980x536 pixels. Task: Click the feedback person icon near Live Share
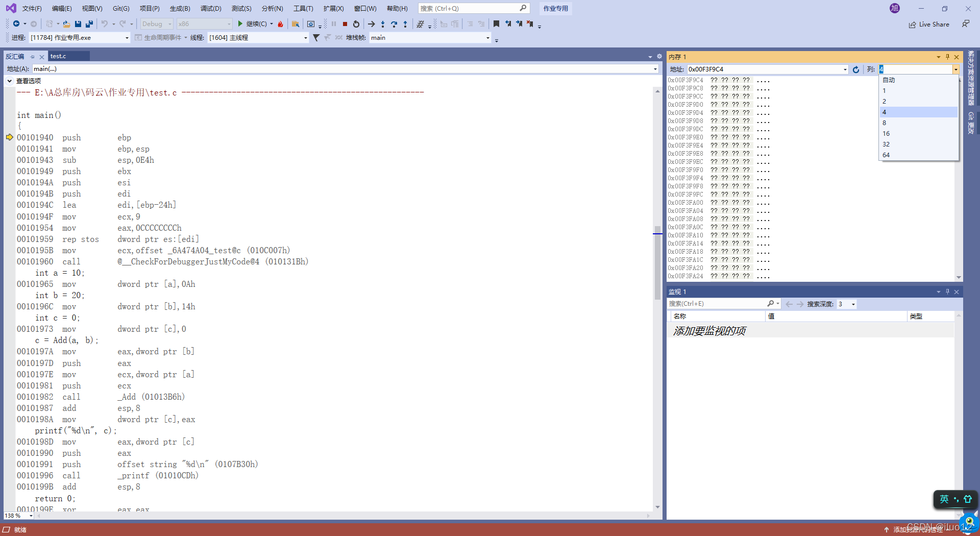(x=966, y=24)
